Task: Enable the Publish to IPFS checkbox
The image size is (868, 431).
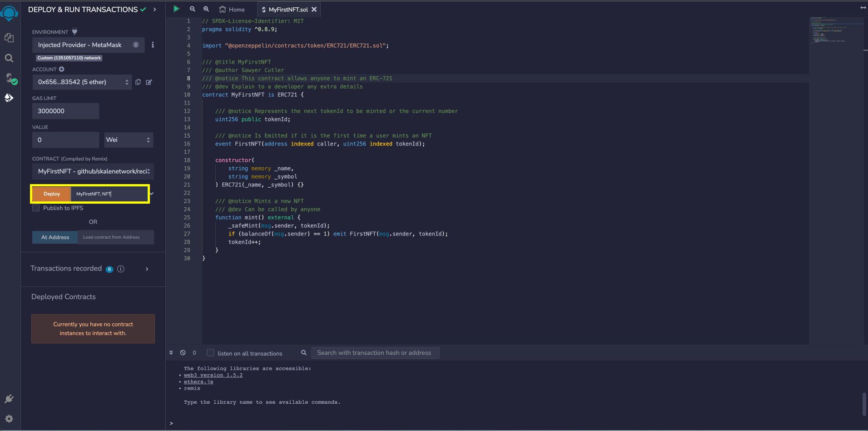Action: tap(36, 208)
